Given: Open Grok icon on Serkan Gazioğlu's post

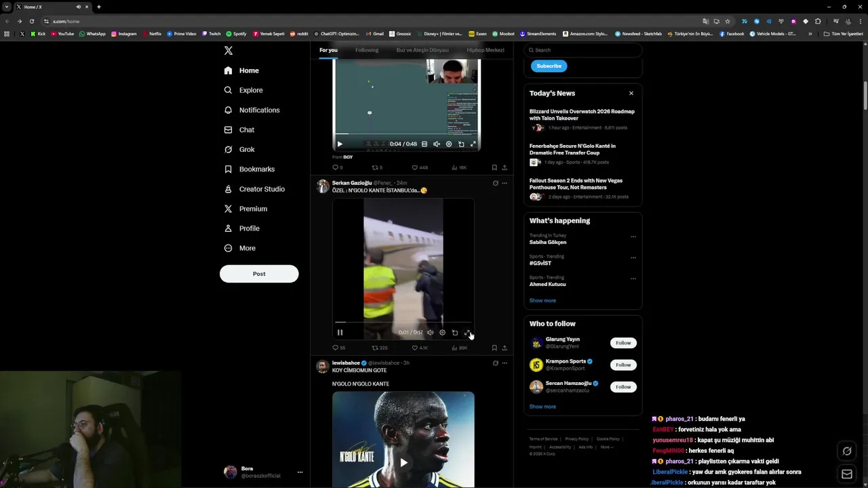Looking at the screenshot, I should click(495, 183).
